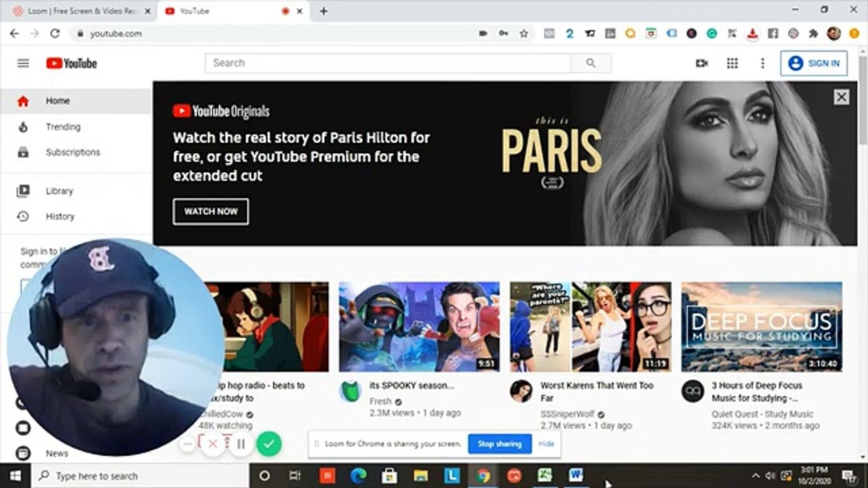Open the spooky season video thumbnail
Image resolution: width=868 pixels, height=488 pixels.
pyautogui.click(x=419, y=327)
